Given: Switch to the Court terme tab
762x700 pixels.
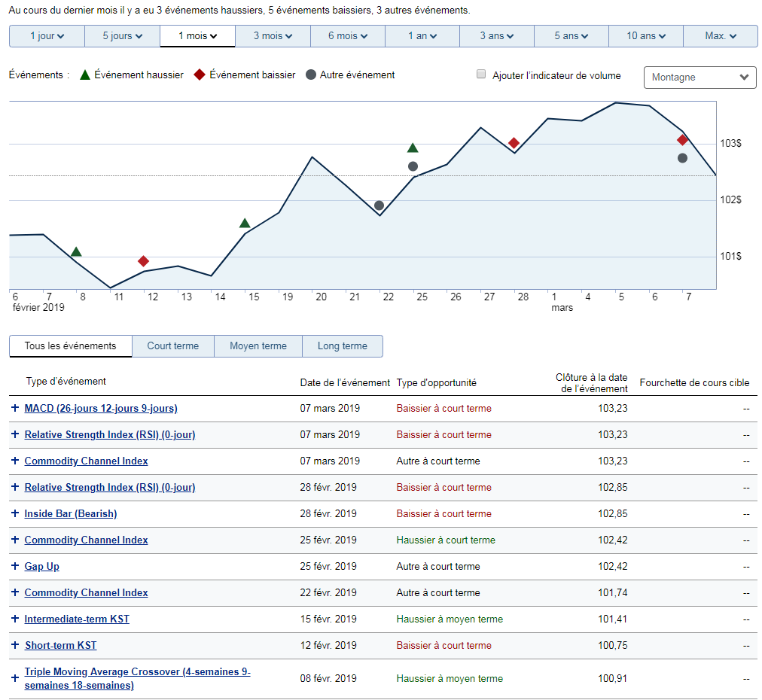Looking at the screenshot, I should [x=173, y=346].
